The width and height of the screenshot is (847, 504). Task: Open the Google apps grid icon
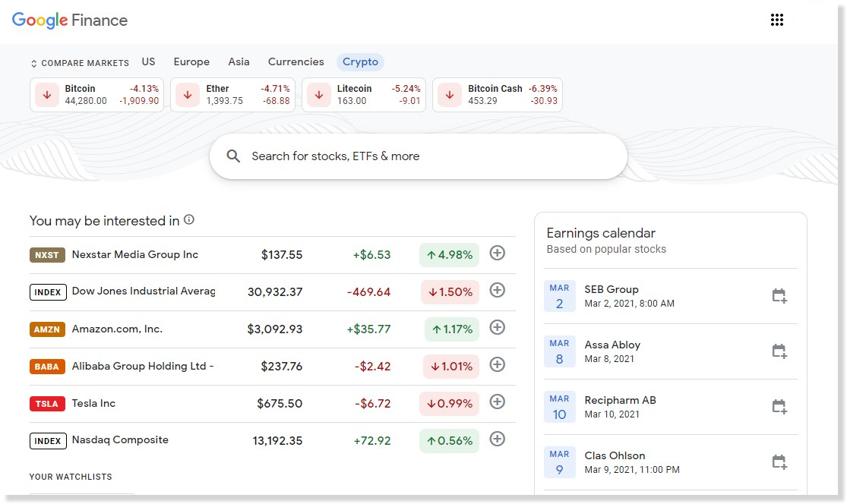coord(777,19)
